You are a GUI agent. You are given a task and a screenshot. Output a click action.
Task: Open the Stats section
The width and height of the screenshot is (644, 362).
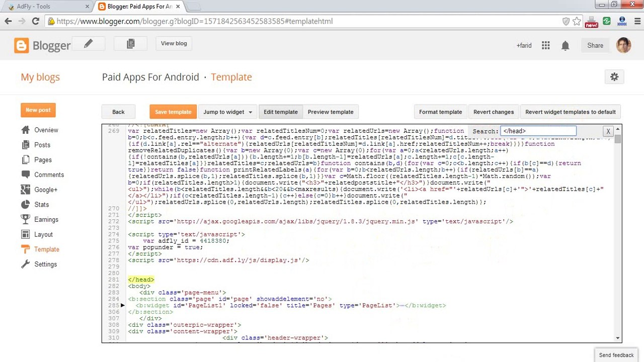pos(41,205)
